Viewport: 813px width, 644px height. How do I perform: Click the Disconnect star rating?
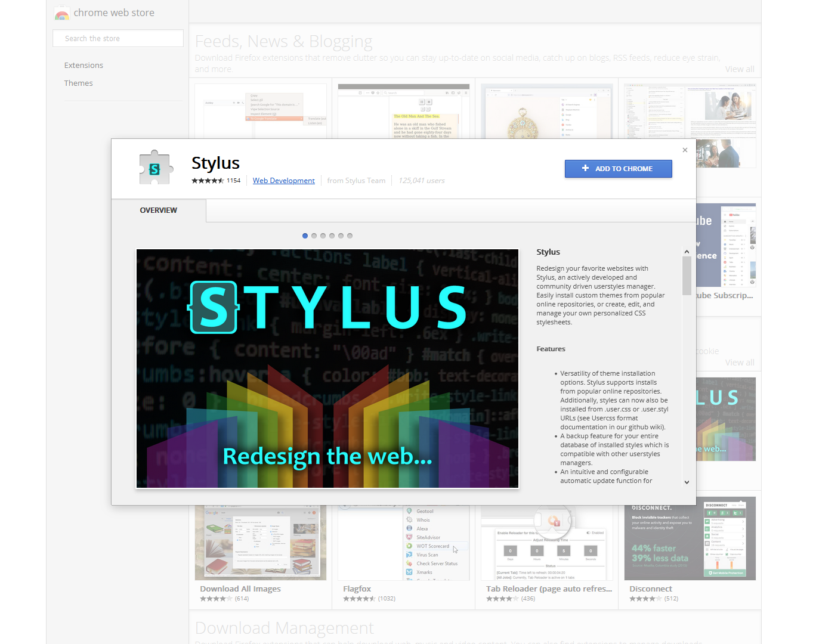645,599
